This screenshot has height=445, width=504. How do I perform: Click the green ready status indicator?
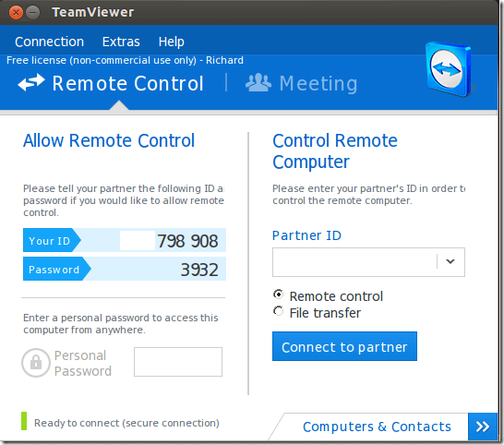[24, 421]
